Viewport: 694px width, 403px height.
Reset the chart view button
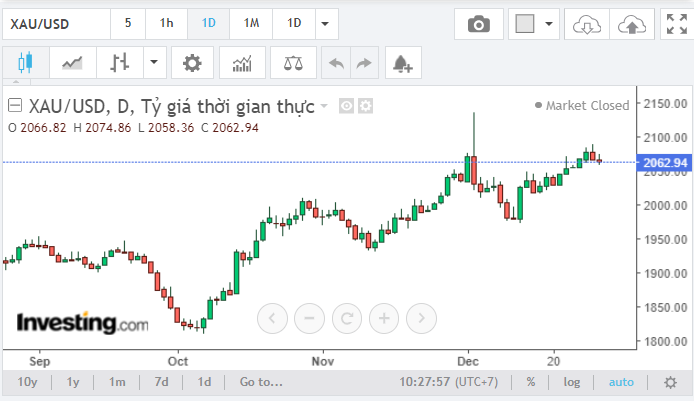point(347,318)
